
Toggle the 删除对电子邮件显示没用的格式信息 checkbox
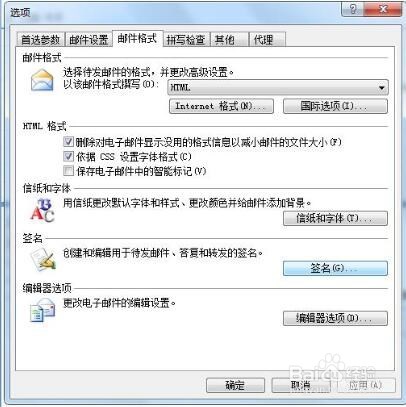68,142
